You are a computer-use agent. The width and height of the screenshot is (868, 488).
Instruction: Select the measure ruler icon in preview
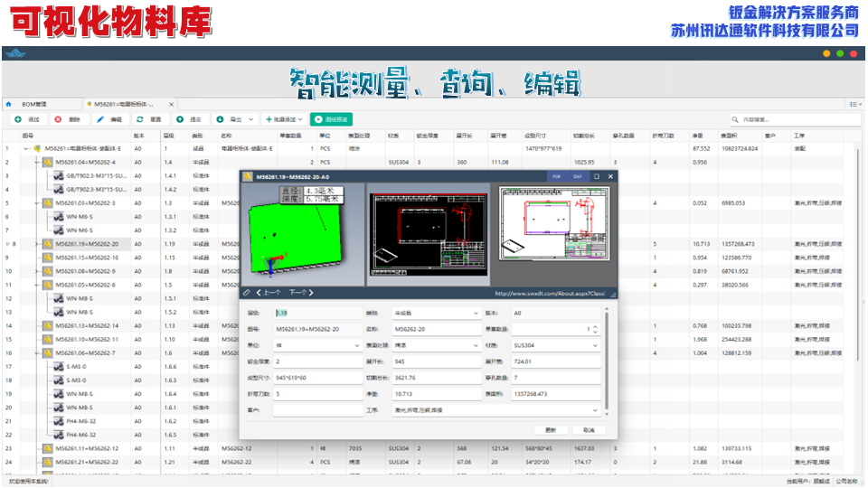[247, 293]
